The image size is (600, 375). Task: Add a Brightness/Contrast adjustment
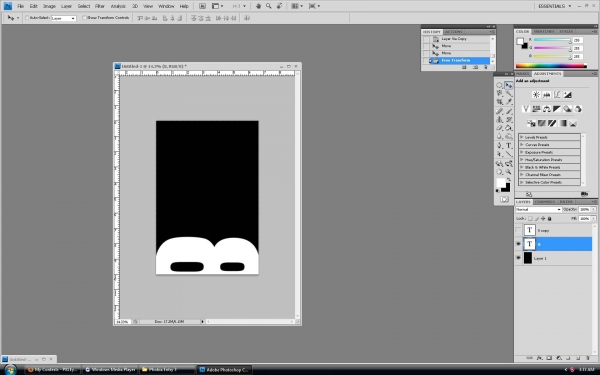[x=536, y=95]
